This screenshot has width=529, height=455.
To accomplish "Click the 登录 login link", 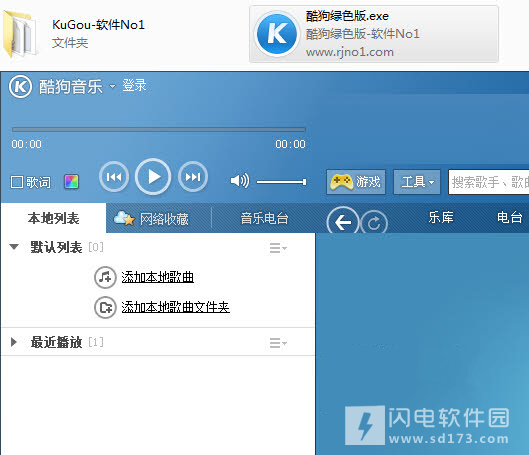I will coord(134,85).
